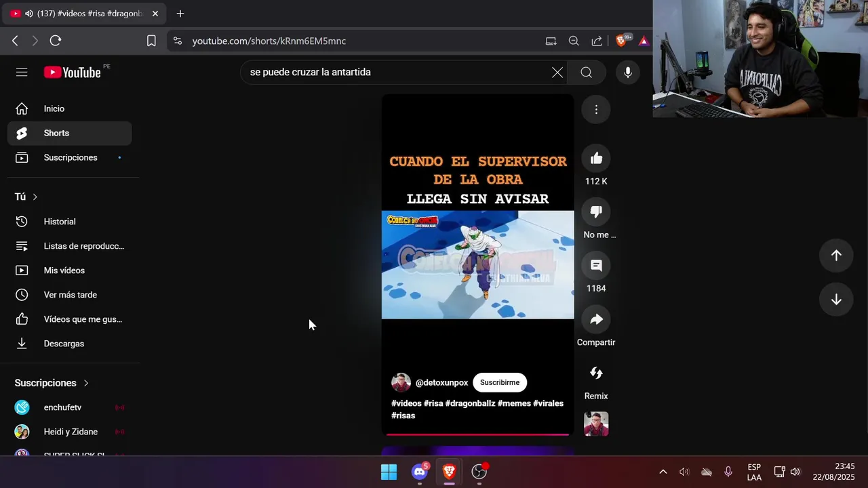Open Inicio in the sidebar
This screenshot has width=868, height=488.
[70, 108]
